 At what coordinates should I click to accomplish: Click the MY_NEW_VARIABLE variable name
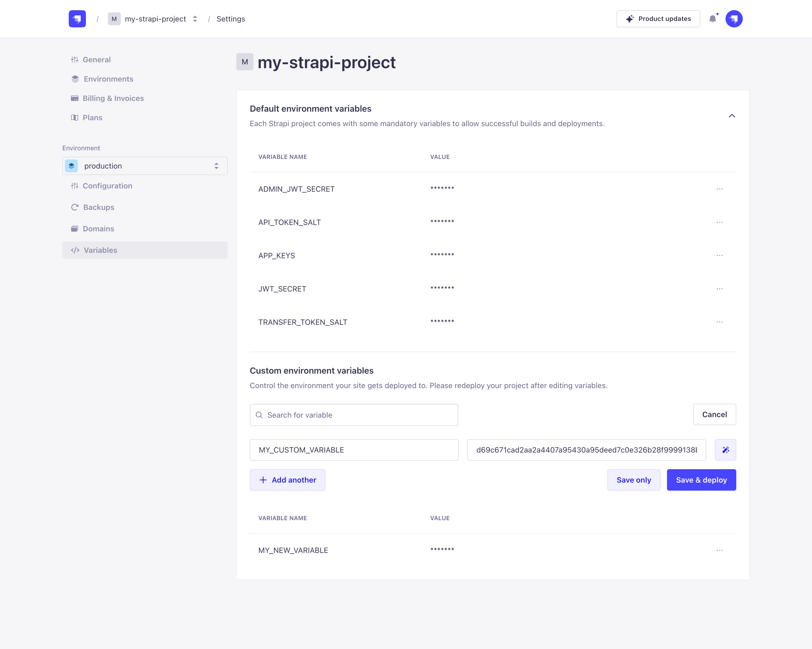tap(293, 550)
